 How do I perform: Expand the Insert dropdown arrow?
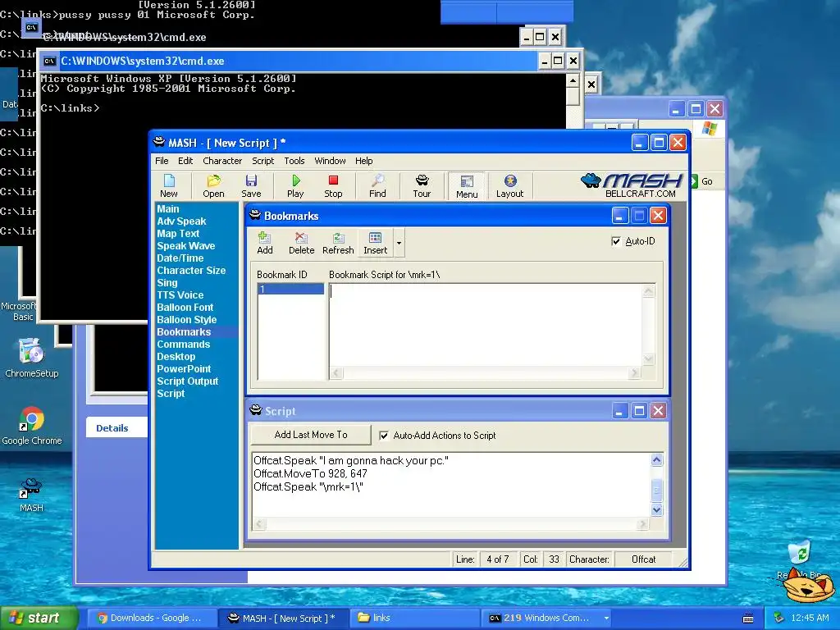tap(399, 243)
